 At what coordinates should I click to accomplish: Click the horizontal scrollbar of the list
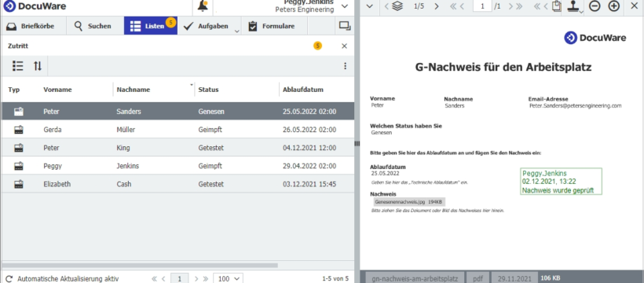click(140, 266)
